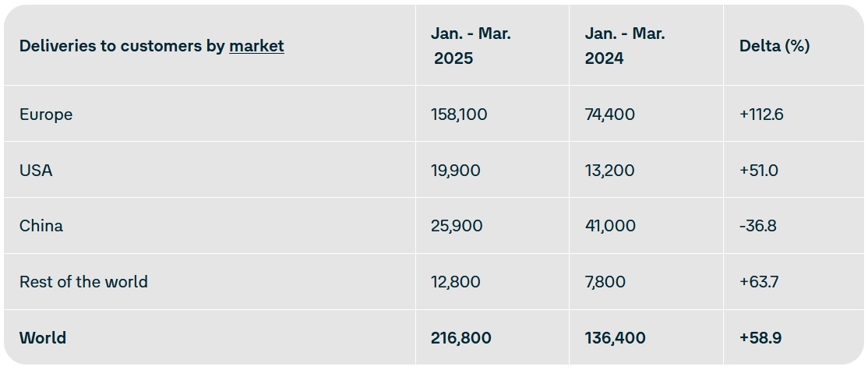Click the underlined "market" link
Image resolution: width=868 pixels, height=370 pixels.
coord(256,46)
